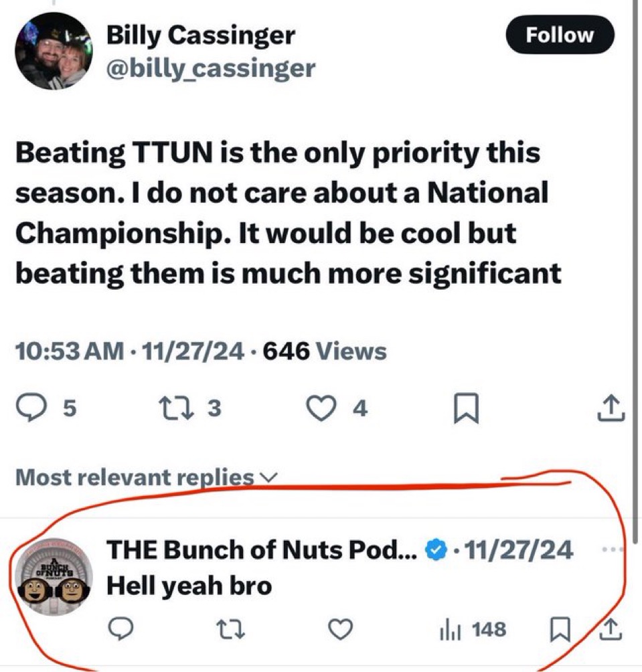Click the blue verified badge on the reply

click(436, 551)
